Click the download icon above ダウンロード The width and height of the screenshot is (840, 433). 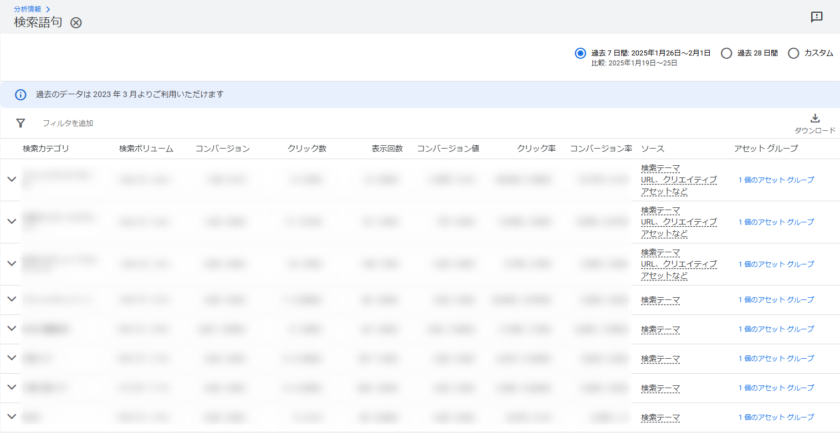tap(815, 118)
